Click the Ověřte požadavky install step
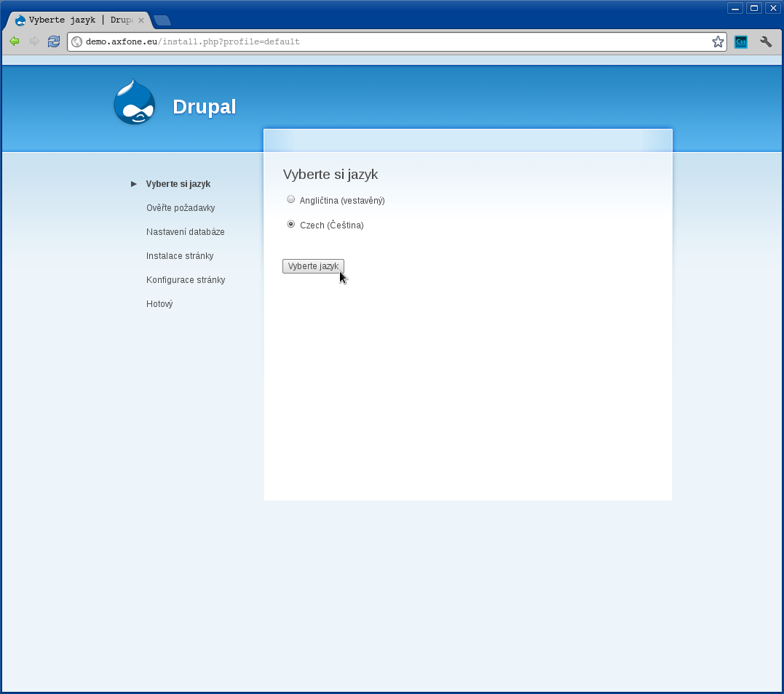Screen dimensions: 784x694 coord(181,208)
